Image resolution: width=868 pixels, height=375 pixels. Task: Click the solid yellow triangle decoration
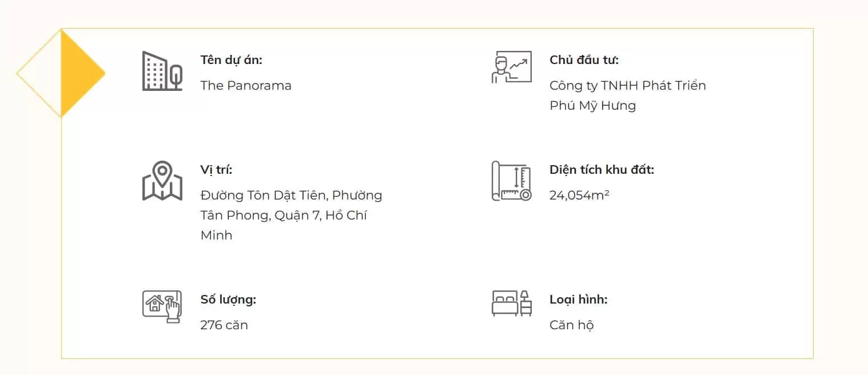[x=79, y=73]
